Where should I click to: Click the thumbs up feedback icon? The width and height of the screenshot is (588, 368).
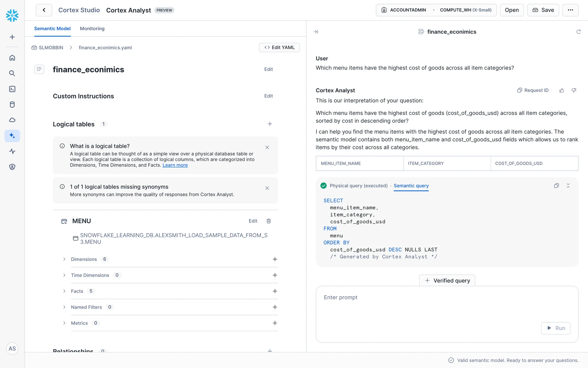click(x=561, y=90)
